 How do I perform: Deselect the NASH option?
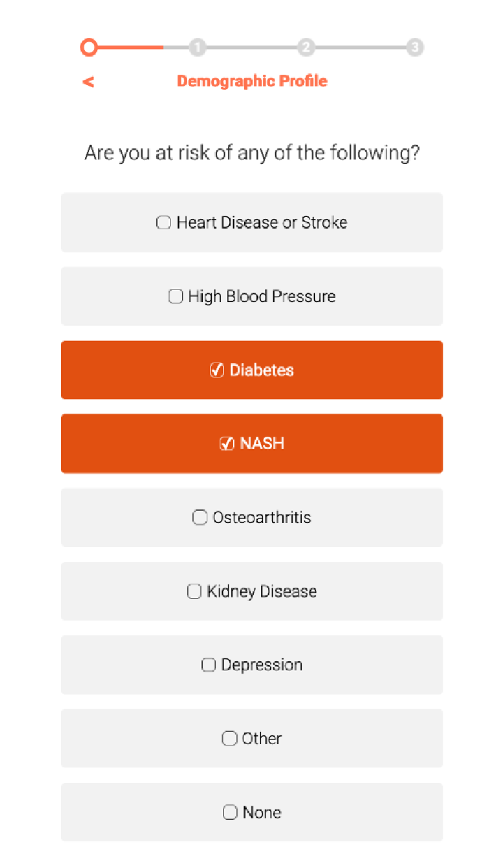pyautogui.click(x=251, y=443)
